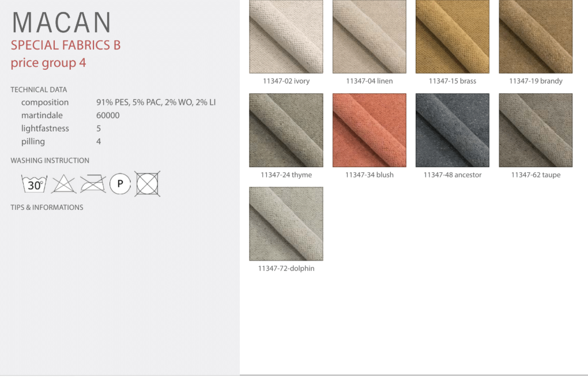Click the do-not-tumble-dry crossed icon
This screenshot has width=588, height=377.
click(148, 184)
